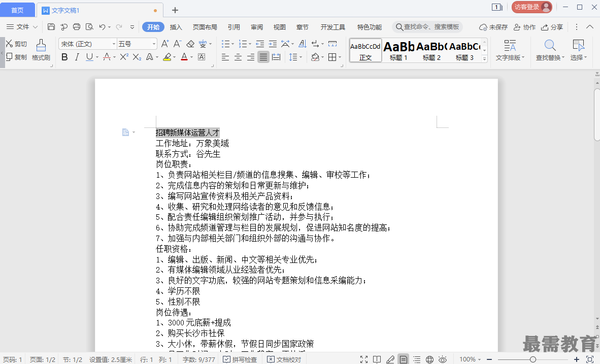Click the font color red A
The width and height of the screenshot is (600, 364).
pos(184,57)
